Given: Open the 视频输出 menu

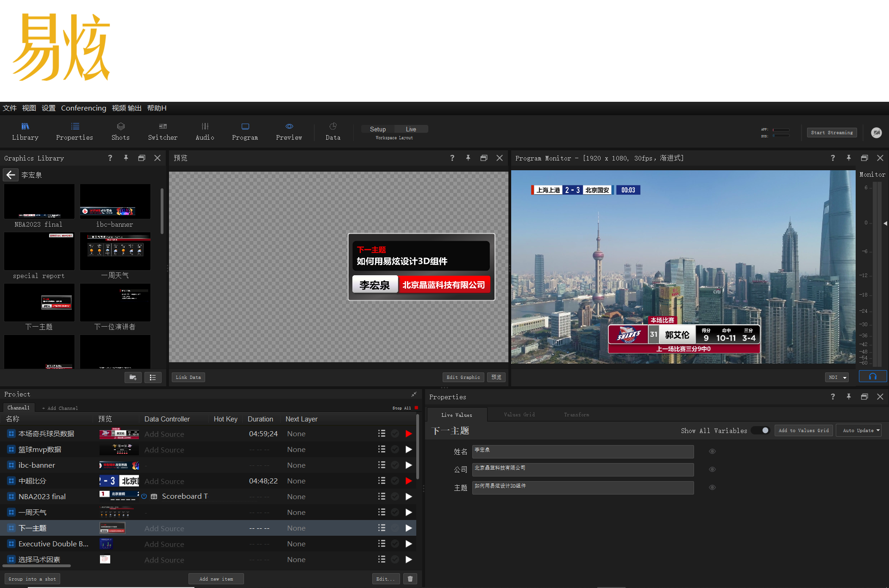Looking at the screenshot, I should (126, 108).
